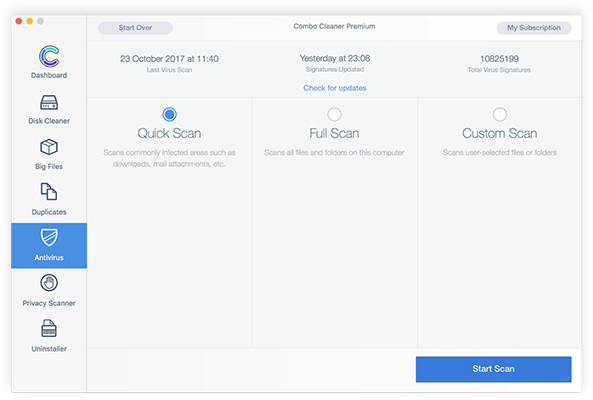Open the Dashboard logo icon
This screenshot has width=593, height=400.
pyautogui.click(x=49, y=56)
